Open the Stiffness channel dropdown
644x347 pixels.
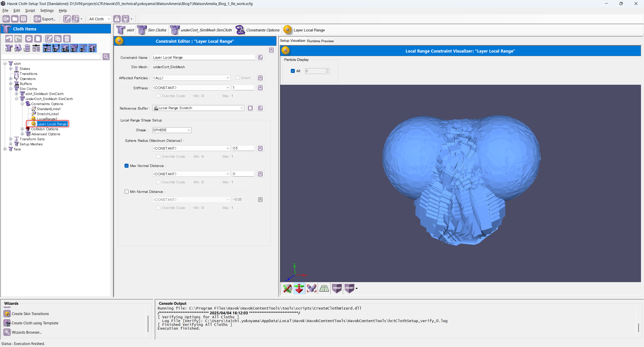pos(191,88)
